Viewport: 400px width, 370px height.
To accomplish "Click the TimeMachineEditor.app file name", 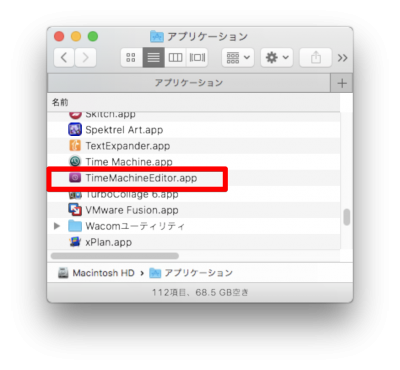I will (141, 178).
